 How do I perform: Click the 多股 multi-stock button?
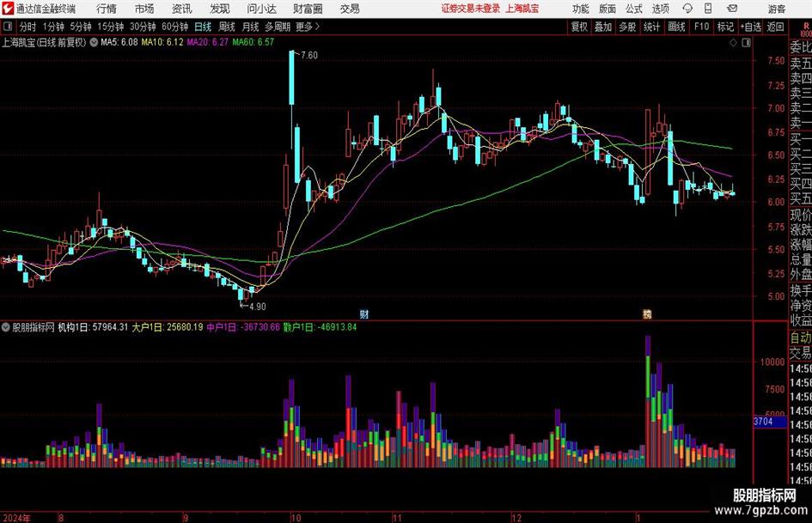[627, 27]
